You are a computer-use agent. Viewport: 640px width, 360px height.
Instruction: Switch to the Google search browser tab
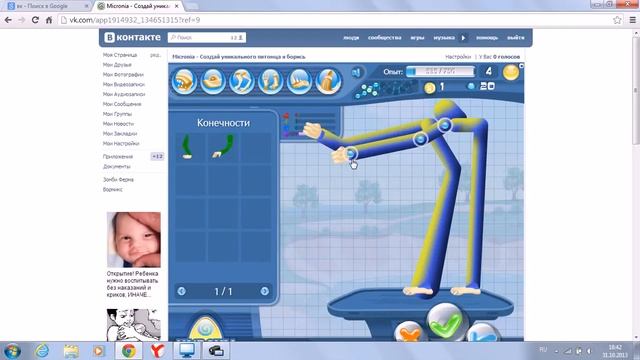click(47, 6)
